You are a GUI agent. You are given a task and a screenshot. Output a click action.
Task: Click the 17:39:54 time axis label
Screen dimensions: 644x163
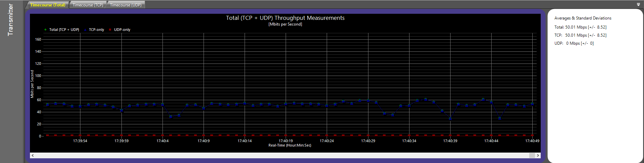click(80, 141)
